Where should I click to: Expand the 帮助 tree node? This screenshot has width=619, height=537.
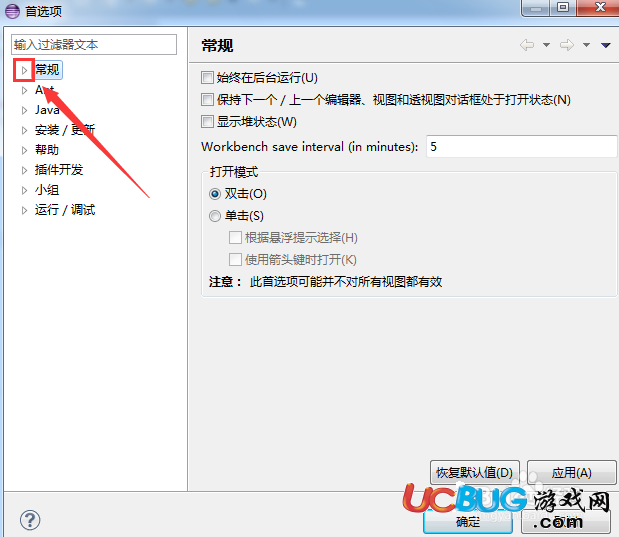(24, 150)
